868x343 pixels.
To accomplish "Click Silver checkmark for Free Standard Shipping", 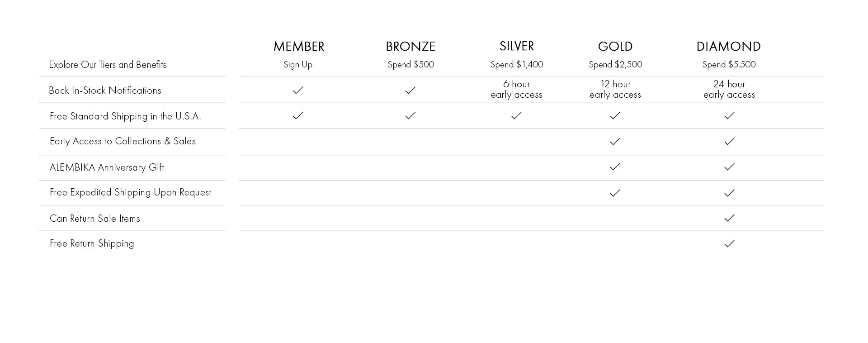I will coord(516,116).
